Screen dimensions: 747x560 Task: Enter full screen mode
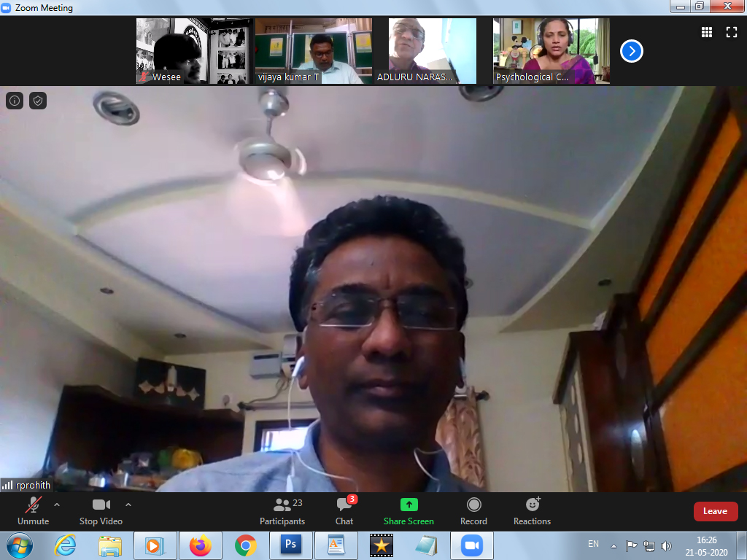(x=731, y=32)
